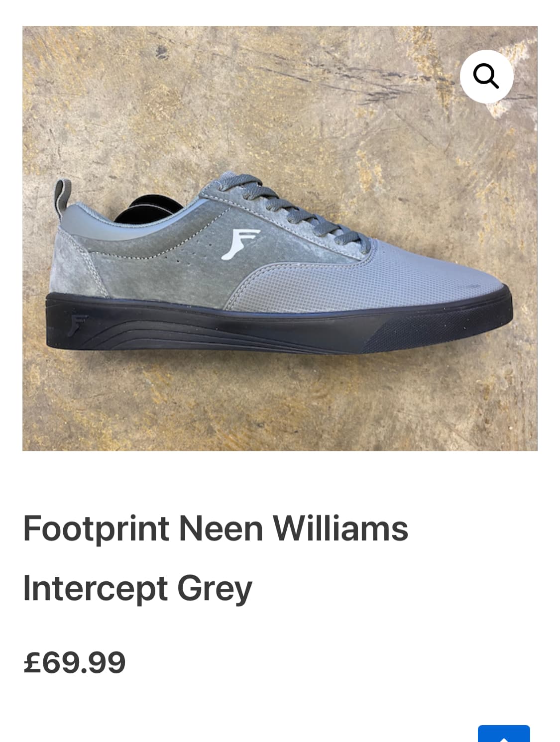
Task: Click the black rubber sole of shoe
Action: [279, 323]
